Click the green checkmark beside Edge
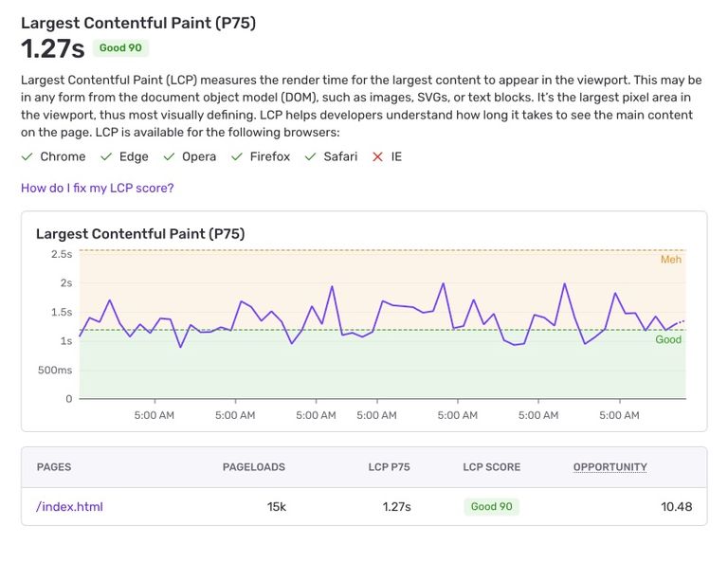The width and height of the screenshot is (728, 580). pyautogui.click(x=105, y=157)
